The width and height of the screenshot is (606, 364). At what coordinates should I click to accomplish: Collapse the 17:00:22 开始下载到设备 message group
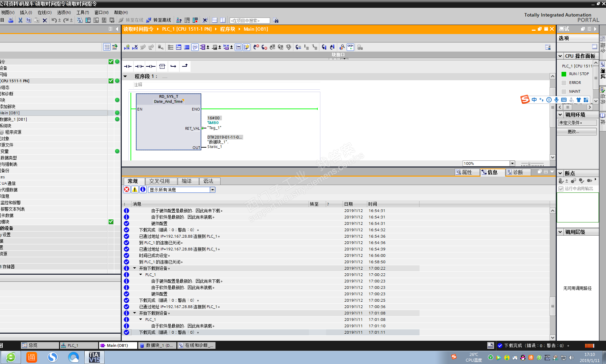point(135,268)
